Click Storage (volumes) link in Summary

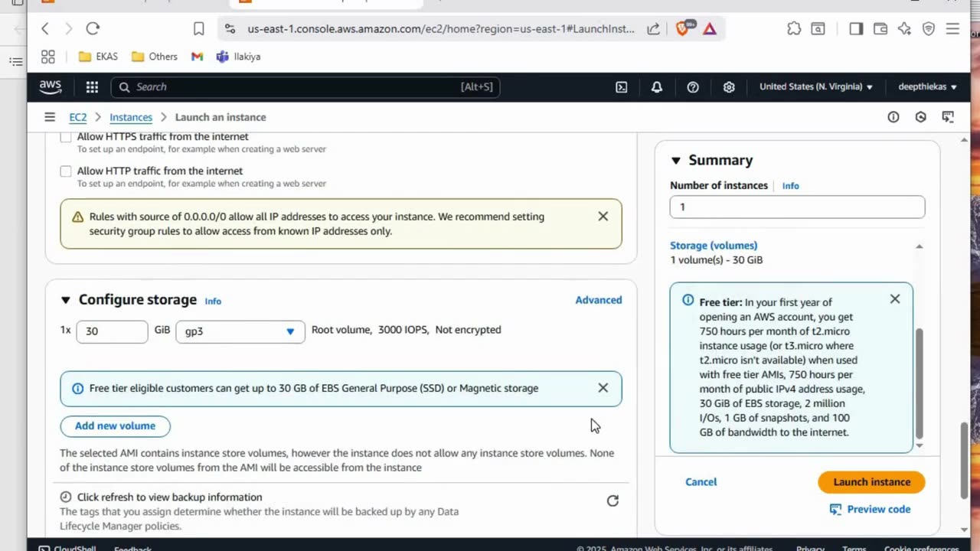click(714, 246)
